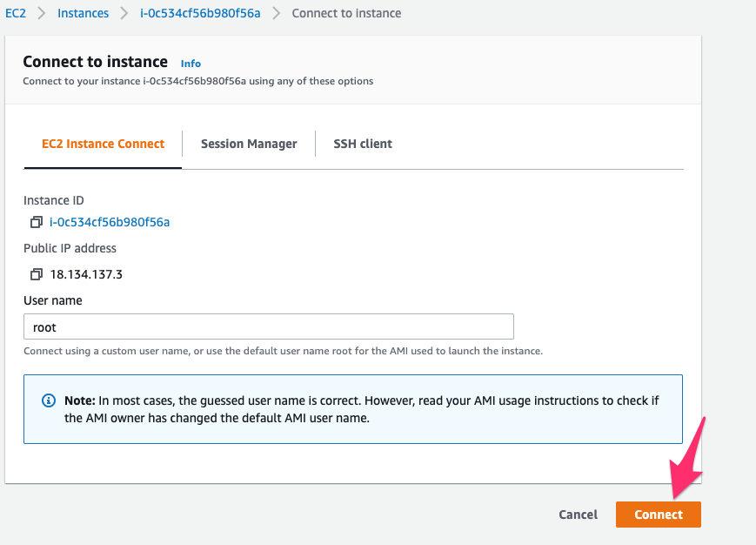This screenshot has width=756, height=545.
Task: Select the SSH client tab
Action: tap(363, 144)
